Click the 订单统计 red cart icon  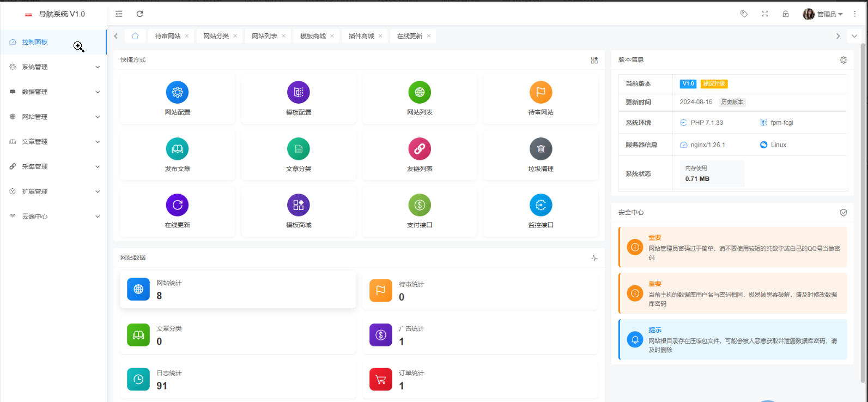(381, 379)
